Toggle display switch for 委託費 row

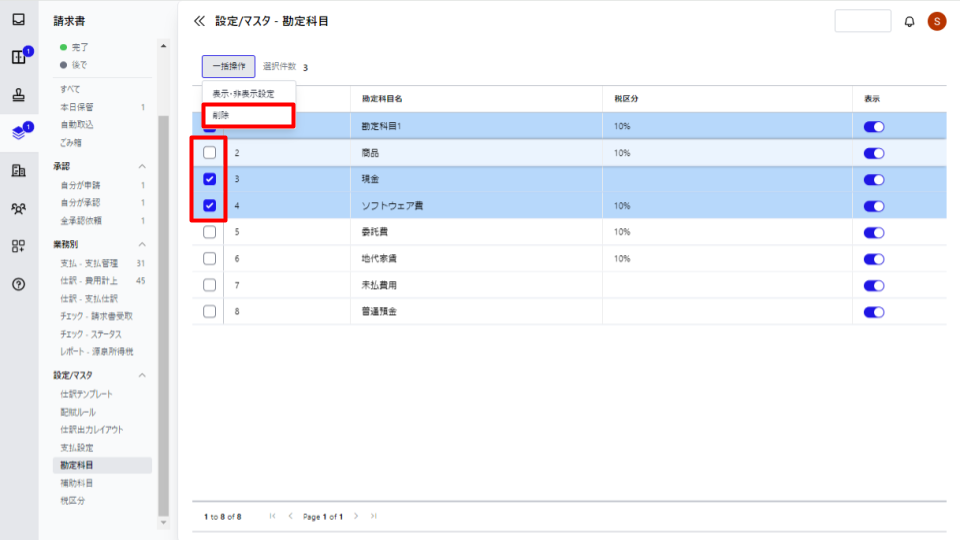[874, 233]
